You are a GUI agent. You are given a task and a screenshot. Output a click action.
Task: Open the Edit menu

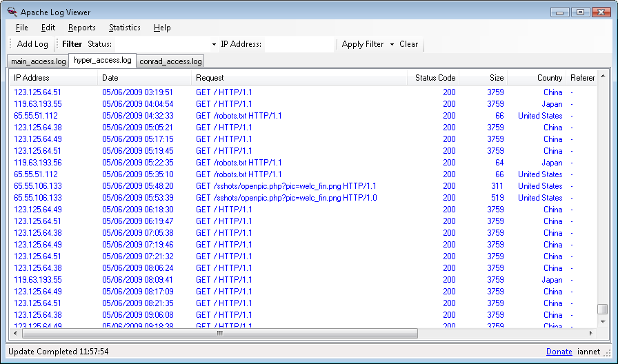pyautogui.click(x=48, y=28)
